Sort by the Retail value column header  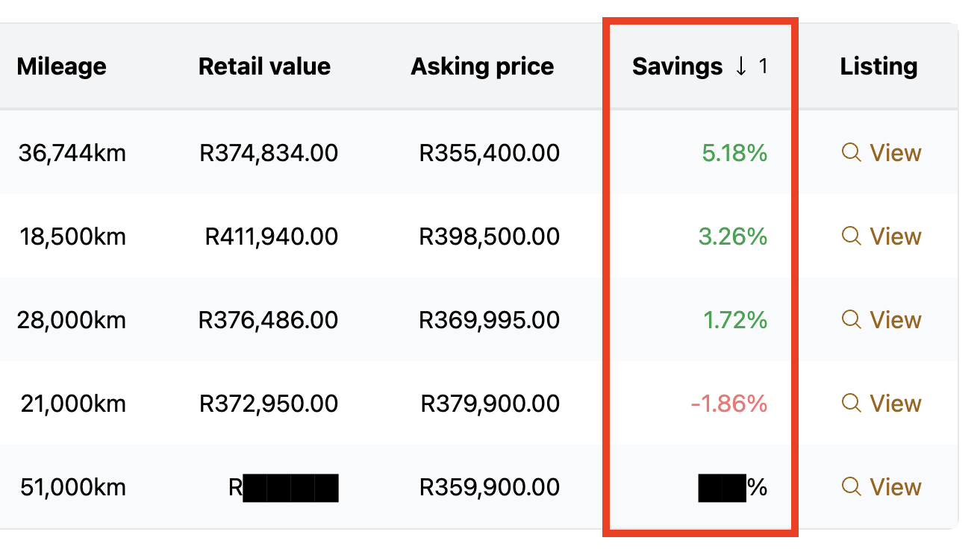[x=264, y=66]
